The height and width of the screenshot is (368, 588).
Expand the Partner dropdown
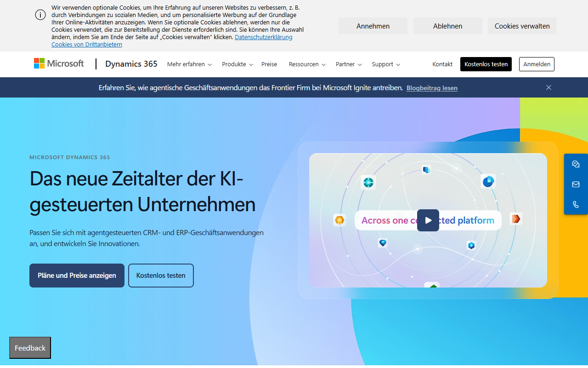(349, 64)
